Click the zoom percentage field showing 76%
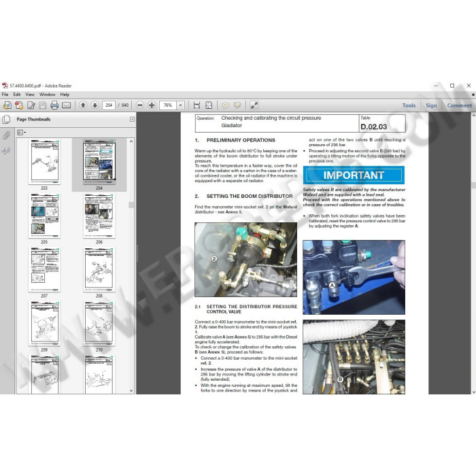This screenshot has width=476, height=476. point(168,105)
